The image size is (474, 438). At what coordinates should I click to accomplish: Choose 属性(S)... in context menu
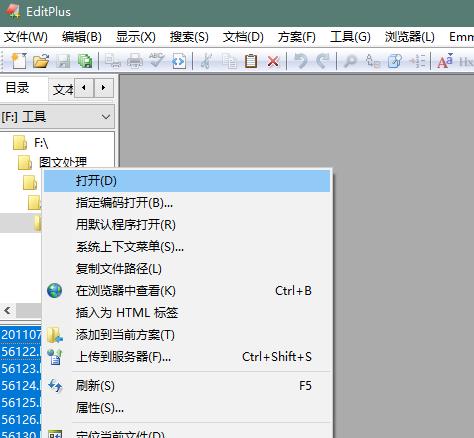[187, 408]
